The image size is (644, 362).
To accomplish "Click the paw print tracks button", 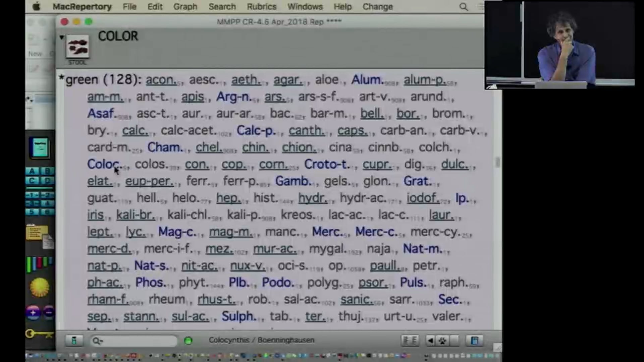I will 442,341.
